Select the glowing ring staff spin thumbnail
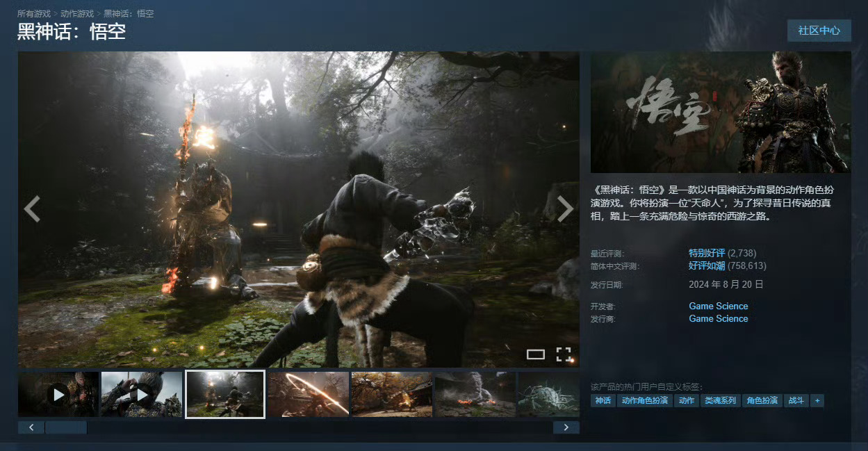Image resolution: width=868 pixels, height=451 pixels. coord(309,394)
